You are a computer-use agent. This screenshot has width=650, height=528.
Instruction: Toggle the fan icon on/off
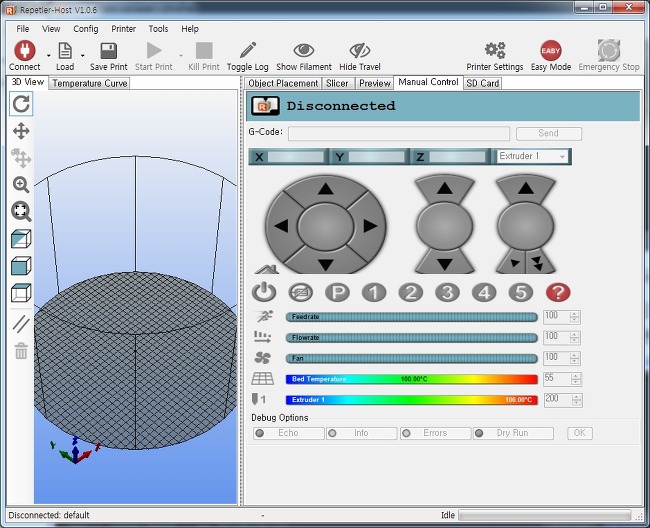(262, 358)
